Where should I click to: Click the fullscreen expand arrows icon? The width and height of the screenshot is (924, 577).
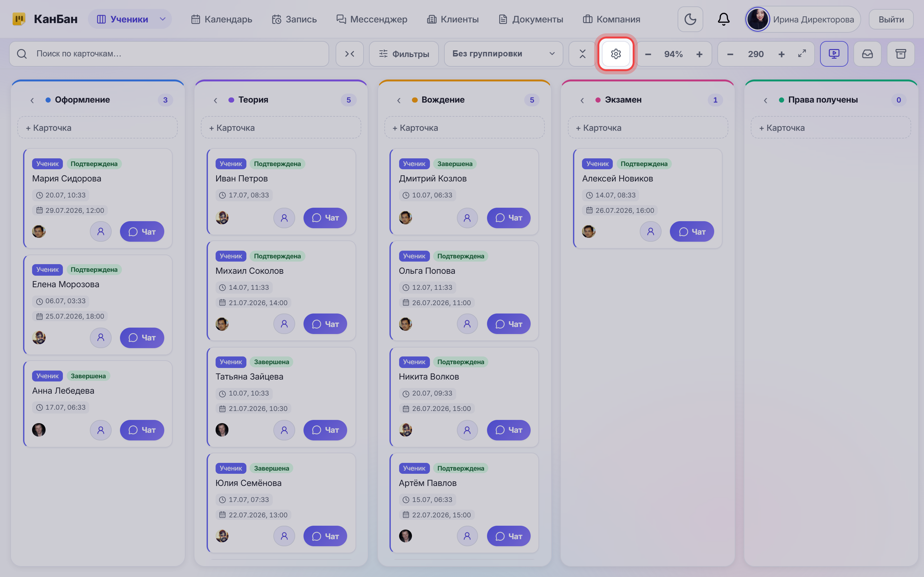pos(802,54)
